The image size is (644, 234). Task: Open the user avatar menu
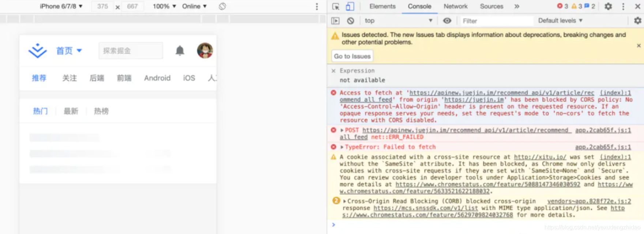coord(205,50)
